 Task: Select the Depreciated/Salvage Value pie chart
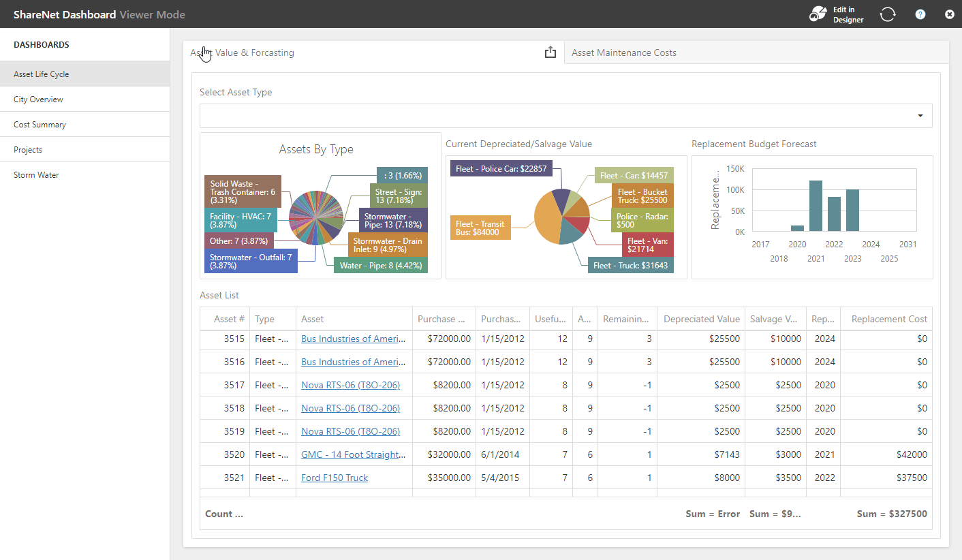click(x=562, y=217)
